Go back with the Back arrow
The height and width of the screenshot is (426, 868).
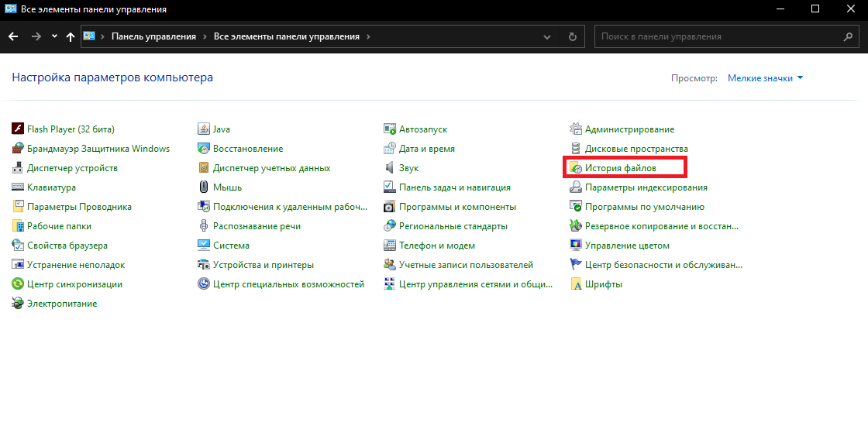tap(14, 36)
